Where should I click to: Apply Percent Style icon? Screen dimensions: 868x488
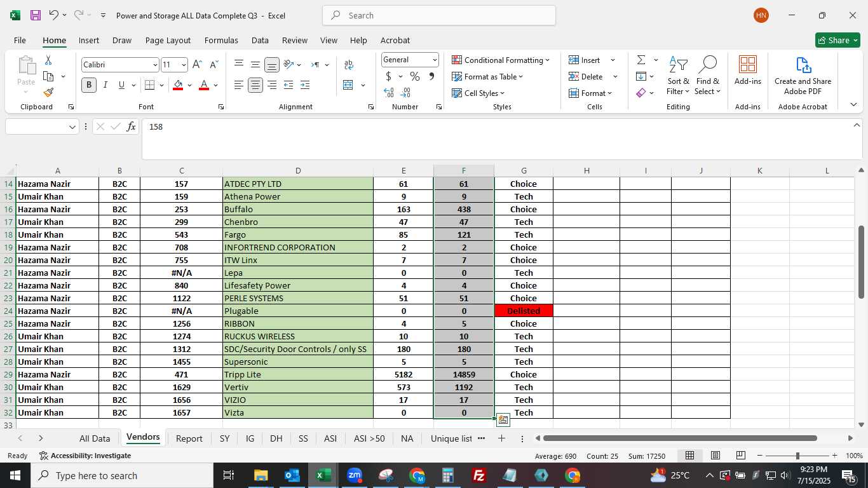tap(415, 76)
